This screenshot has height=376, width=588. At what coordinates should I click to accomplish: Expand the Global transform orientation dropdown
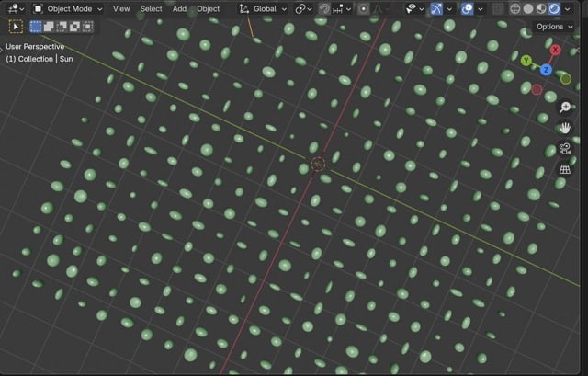(264, 8)
